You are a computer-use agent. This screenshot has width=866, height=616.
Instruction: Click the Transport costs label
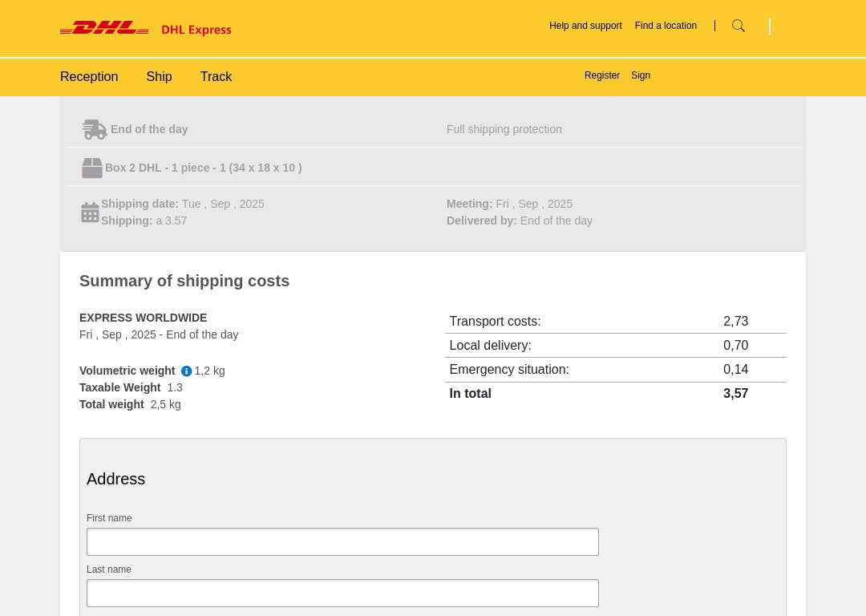click(x=495, y=322)
